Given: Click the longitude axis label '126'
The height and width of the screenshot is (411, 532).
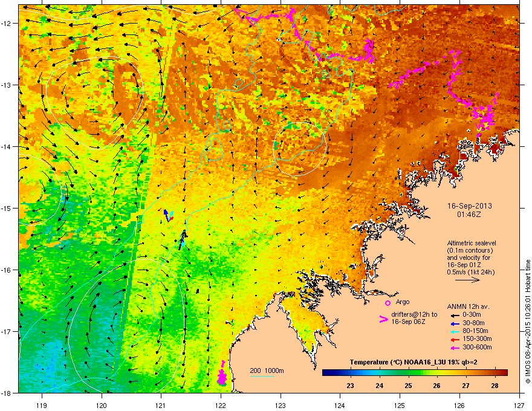Looking at the screenshot, I should click(x=459, y=405).
